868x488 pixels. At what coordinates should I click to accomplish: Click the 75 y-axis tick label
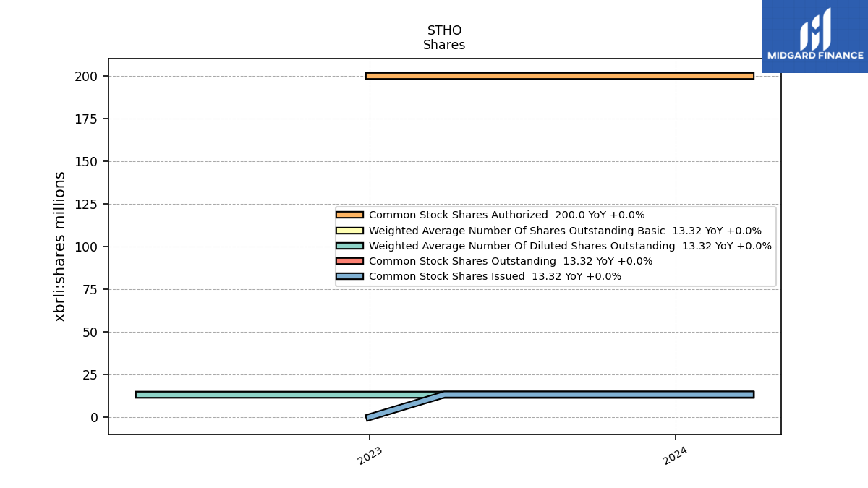tap(90, 289)
